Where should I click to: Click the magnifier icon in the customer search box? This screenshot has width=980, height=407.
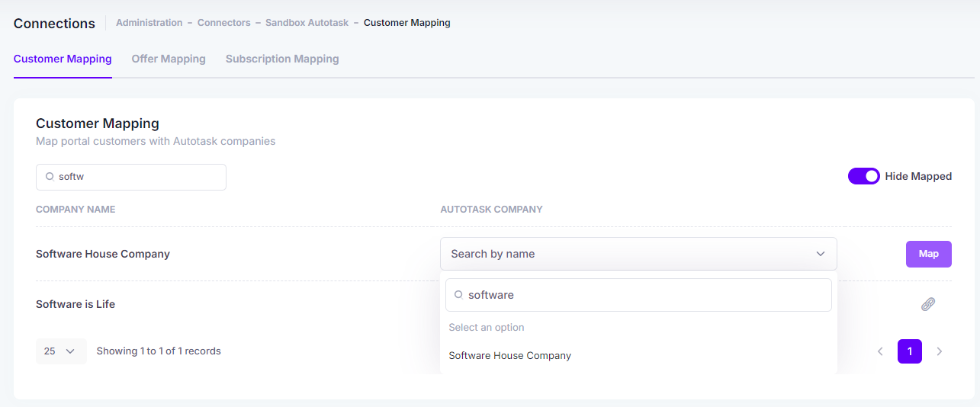coord(50,176)
